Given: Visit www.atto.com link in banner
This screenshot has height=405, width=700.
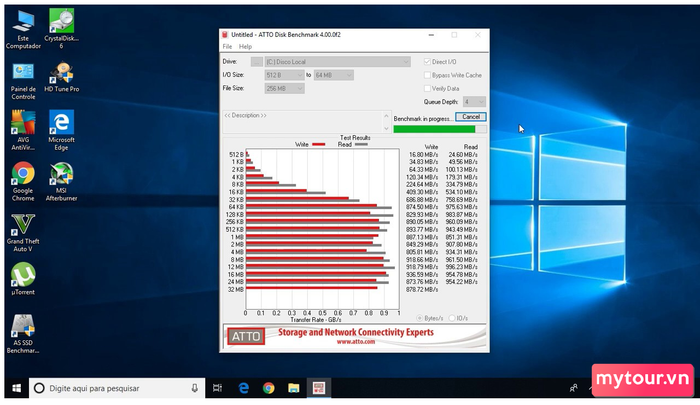Looking at the screenshot, I should [356, 342].
